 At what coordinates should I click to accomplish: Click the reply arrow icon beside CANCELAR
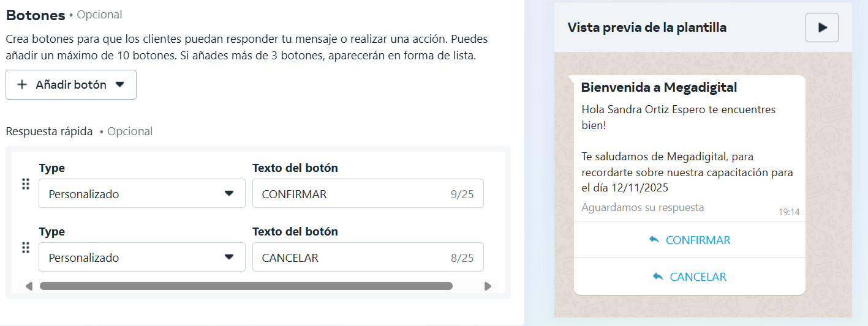[x=658, y=276]
